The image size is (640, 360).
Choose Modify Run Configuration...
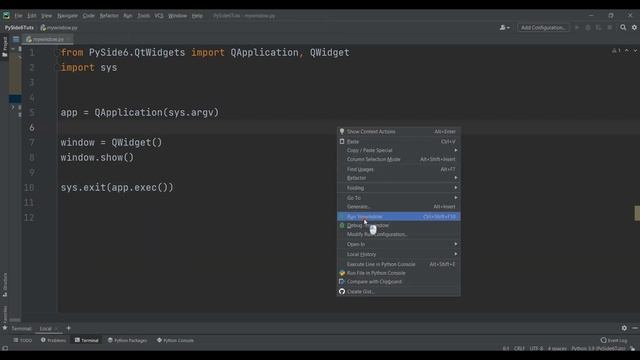point(399,234)
